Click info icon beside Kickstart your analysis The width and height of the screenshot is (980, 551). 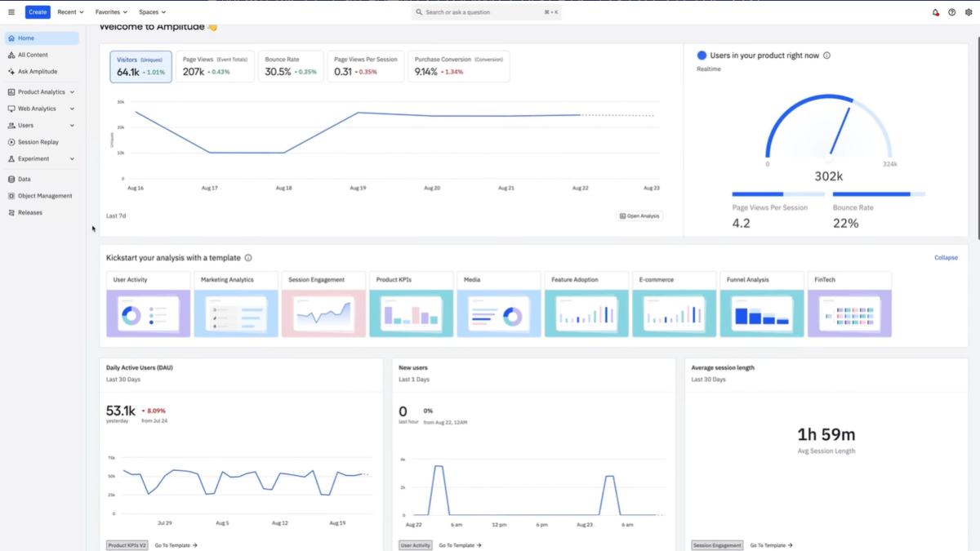click(248, 258)
